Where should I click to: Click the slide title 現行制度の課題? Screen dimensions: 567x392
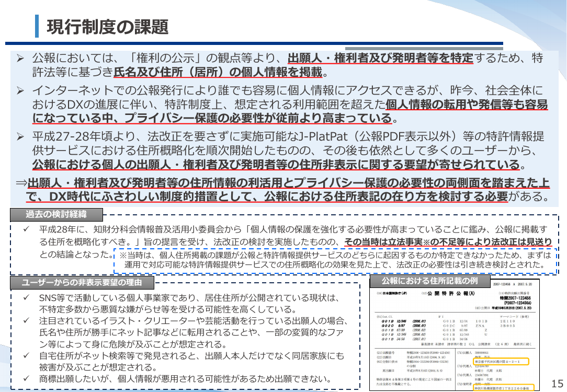[108, 27]
